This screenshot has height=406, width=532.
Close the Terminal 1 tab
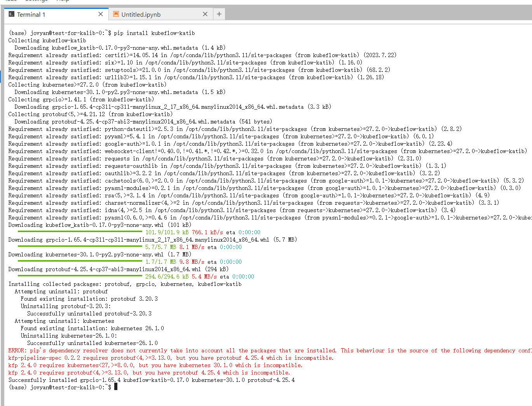point(101,14)
